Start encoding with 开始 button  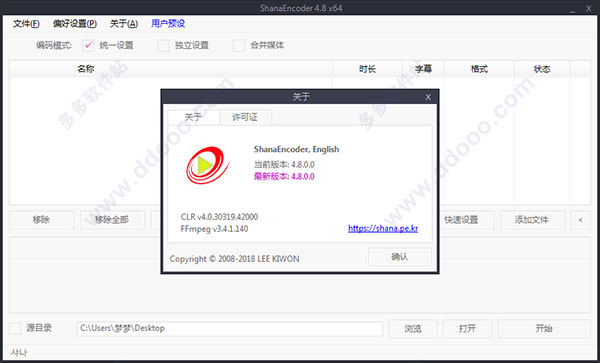pyautogui.click(x=544, y=329)
